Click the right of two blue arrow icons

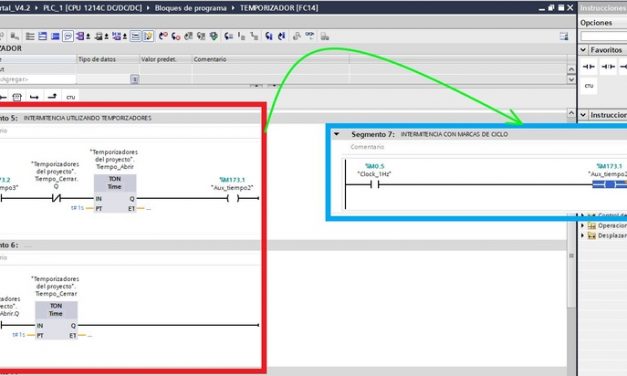pos(282,36)
